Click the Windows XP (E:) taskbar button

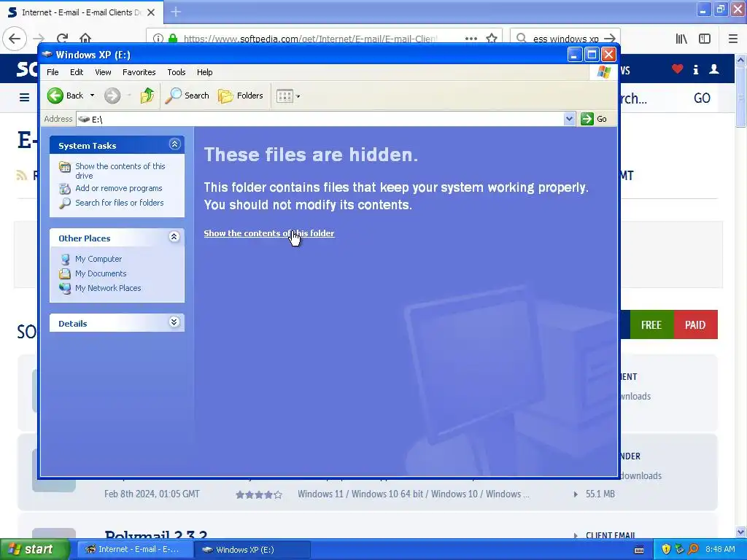pos(252,550)
